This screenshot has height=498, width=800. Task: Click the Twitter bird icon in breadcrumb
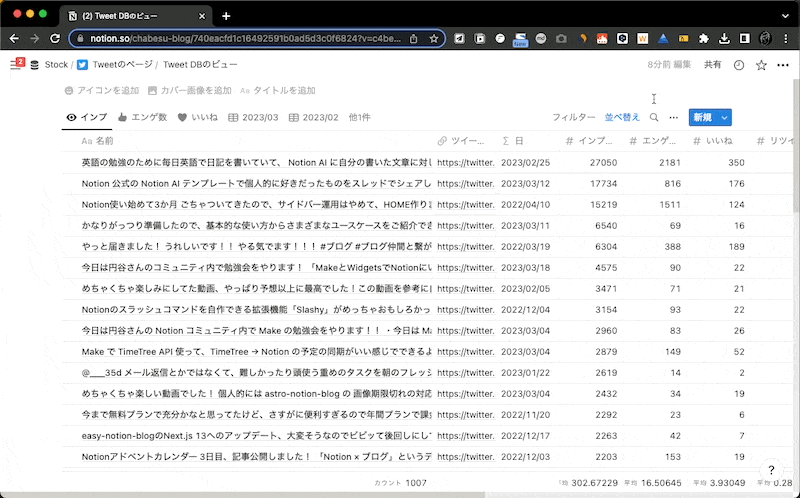pos(82,65)
